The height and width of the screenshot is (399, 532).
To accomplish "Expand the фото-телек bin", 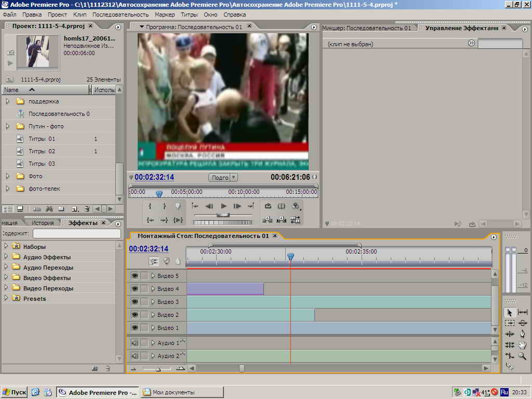I will click(7, 189).
